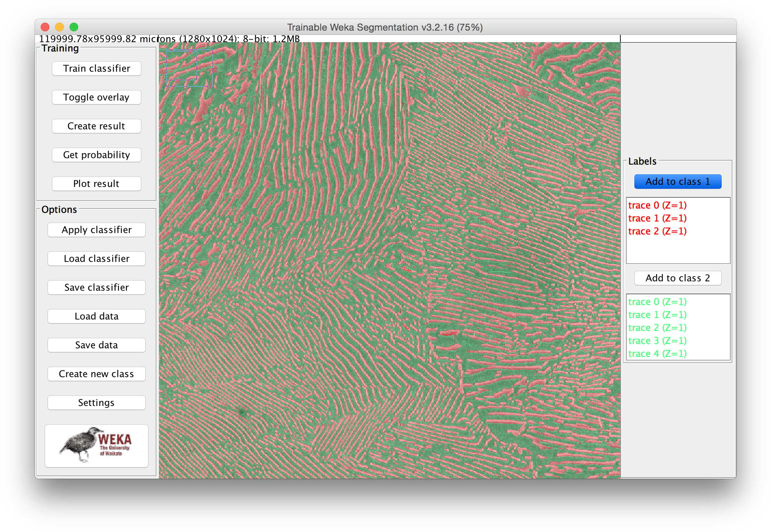Image resolution: width=771 pixels, height=532 pixels.
Task: Click the Load classifier button
Action: (x=96, y=259)
